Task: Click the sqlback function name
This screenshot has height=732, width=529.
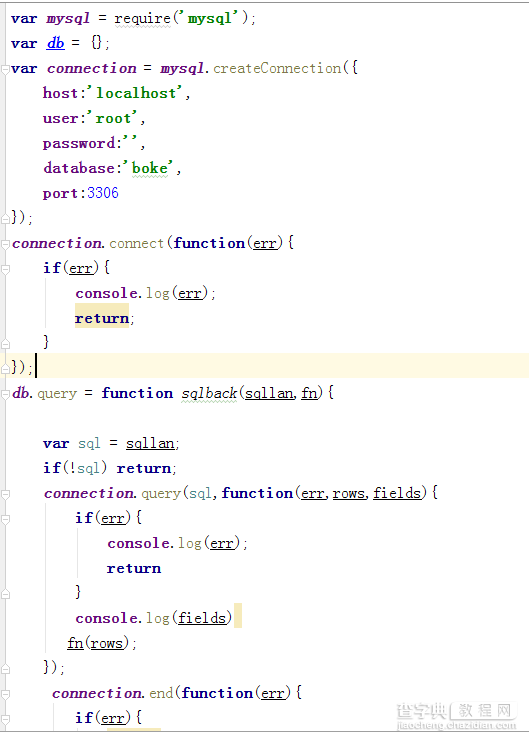Action: click(209, 394)
